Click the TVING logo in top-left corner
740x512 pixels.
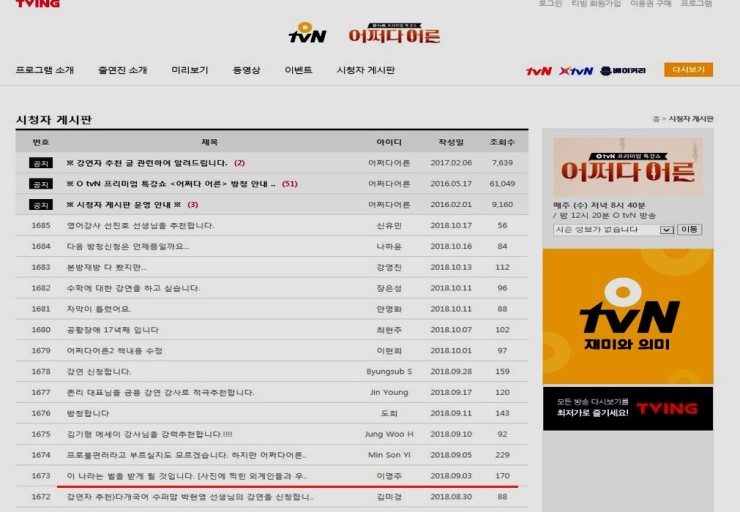[x=37, y=4]
